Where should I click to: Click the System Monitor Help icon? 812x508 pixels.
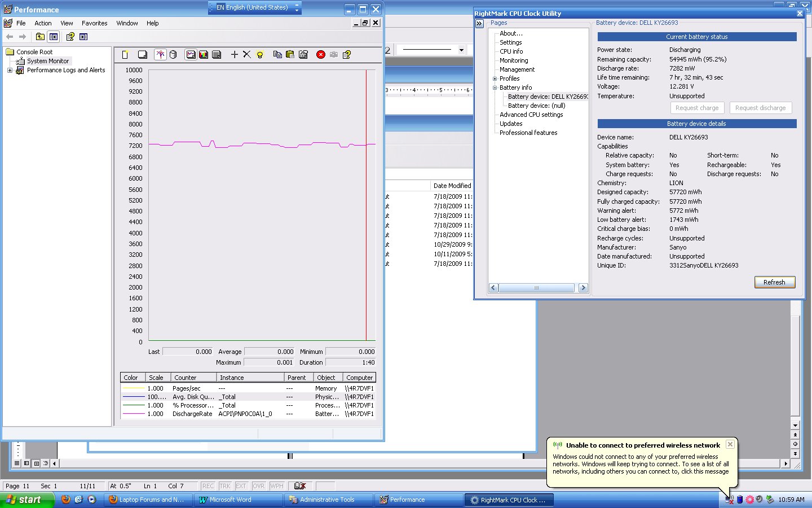347,55
